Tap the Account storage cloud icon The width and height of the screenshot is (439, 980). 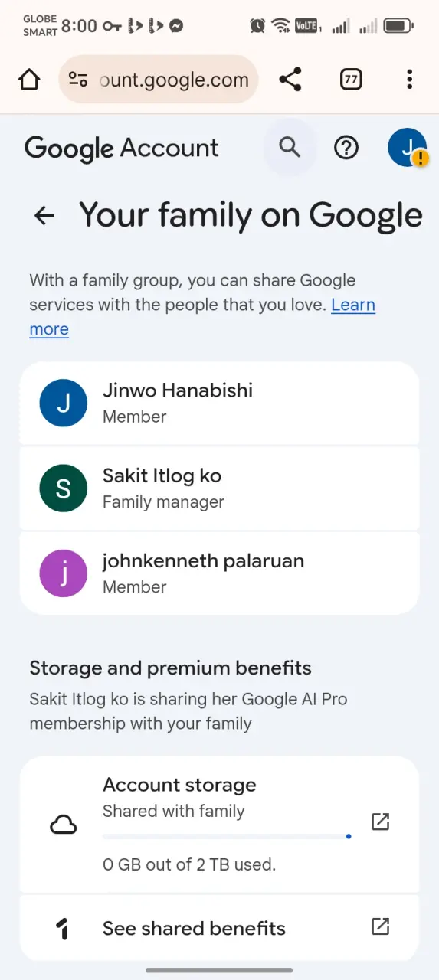click(x=64, y=825)
